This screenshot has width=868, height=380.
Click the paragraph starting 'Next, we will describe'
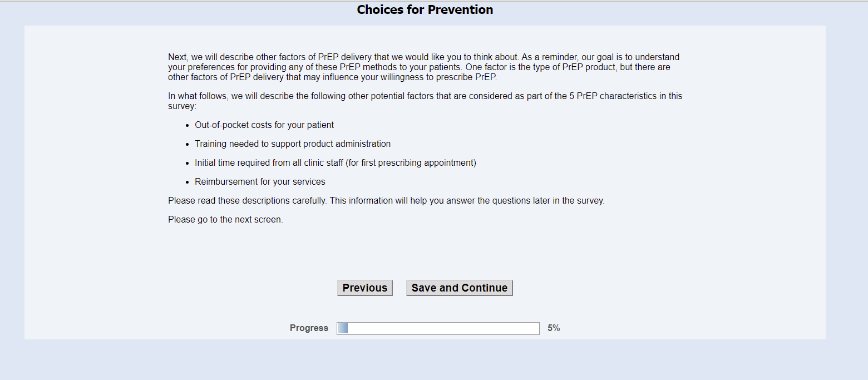tap(423, 67)
